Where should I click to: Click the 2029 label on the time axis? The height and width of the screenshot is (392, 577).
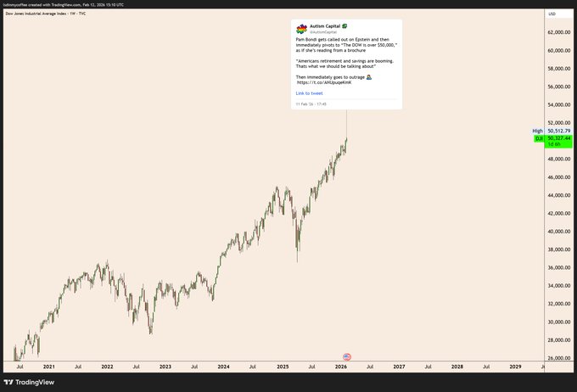514,367
